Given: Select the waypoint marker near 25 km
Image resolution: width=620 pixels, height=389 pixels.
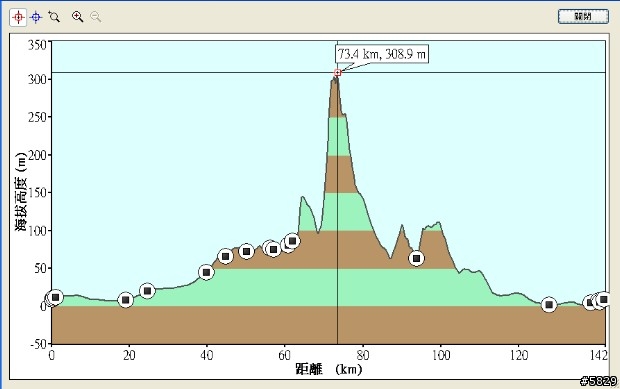Looking at the screenshot, I should pos(147,291).
